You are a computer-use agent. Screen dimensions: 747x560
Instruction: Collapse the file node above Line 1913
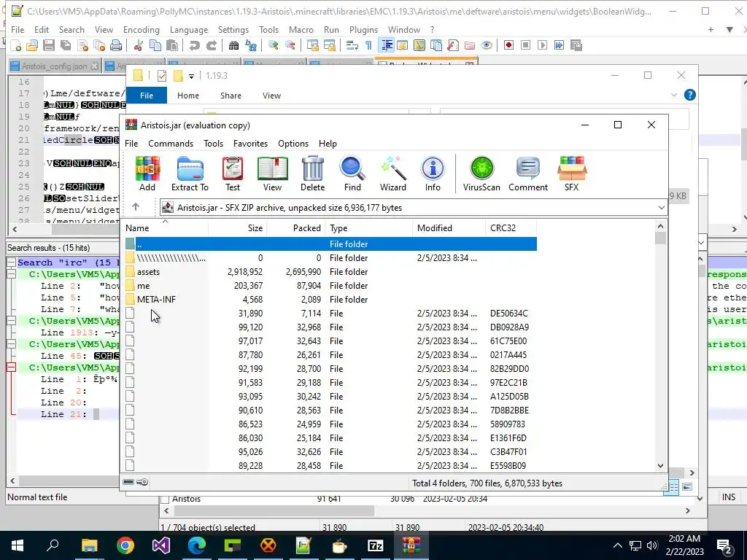(x=12, y=321)
